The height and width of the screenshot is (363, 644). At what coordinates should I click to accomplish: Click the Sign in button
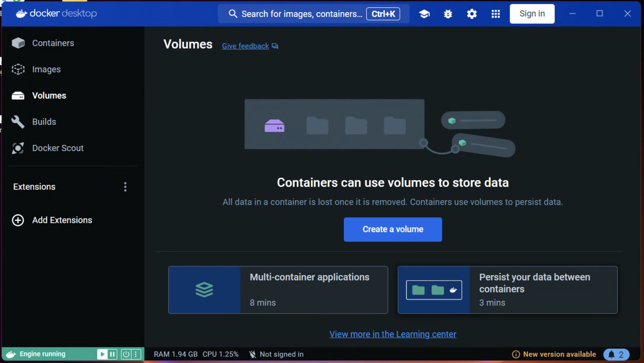[532, 14]
